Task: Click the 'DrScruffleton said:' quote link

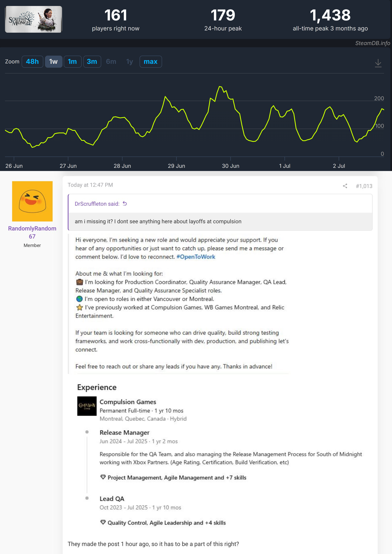Action: point(97,204)
